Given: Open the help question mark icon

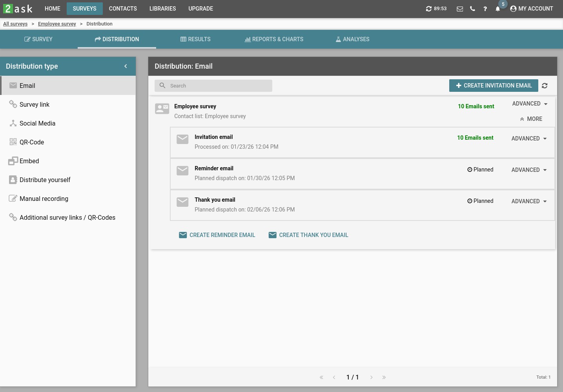Looking at the screenshot, I should [485, 9].
